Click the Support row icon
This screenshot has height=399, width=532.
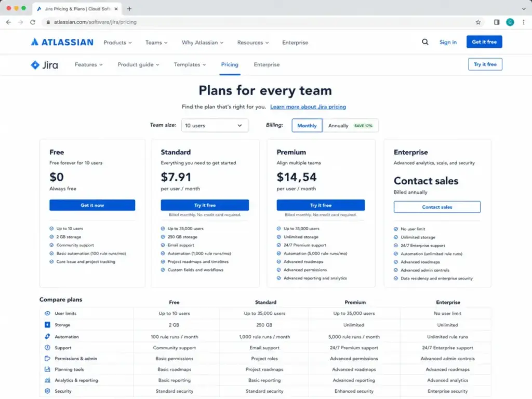pos(47,348)
